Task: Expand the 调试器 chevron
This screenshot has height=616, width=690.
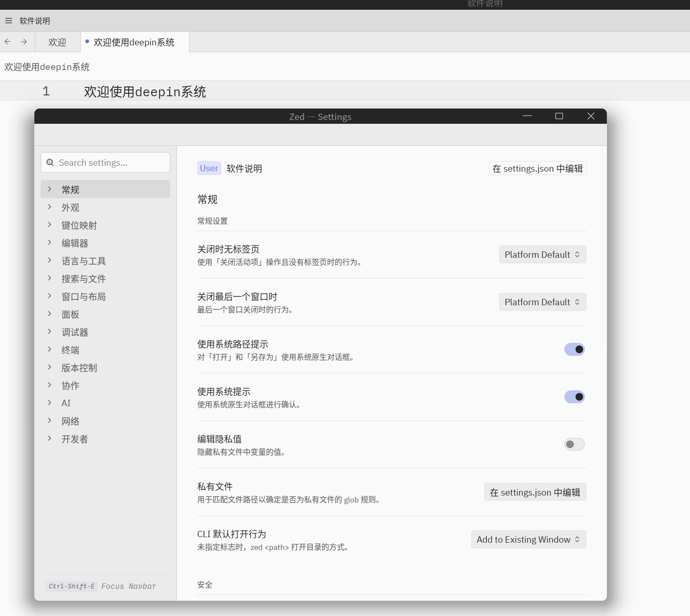Action: [50, 332]
